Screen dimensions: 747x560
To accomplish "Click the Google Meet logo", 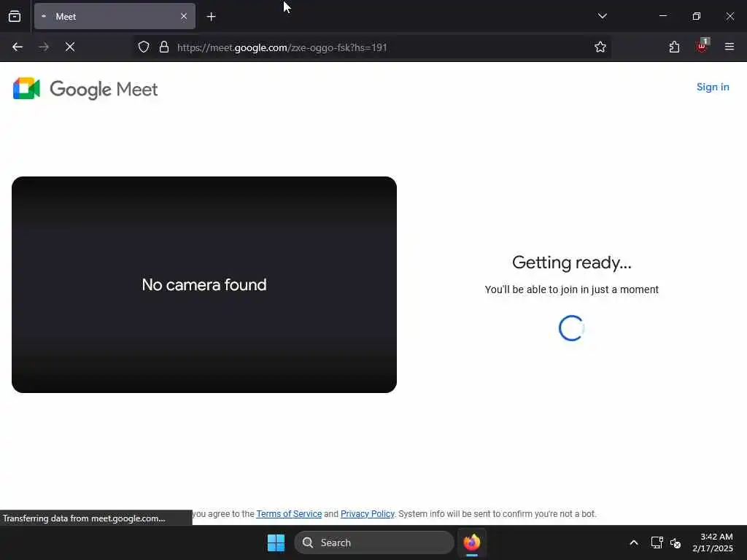I will pyautogui.click(x=85, y=88).
